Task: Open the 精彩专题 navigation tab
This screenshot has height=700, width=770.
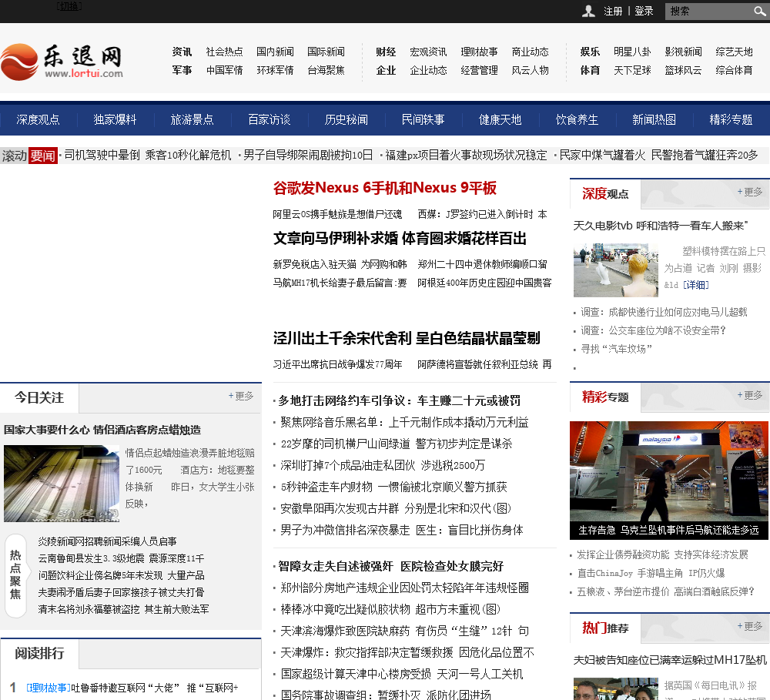Action: coord(731,119)
